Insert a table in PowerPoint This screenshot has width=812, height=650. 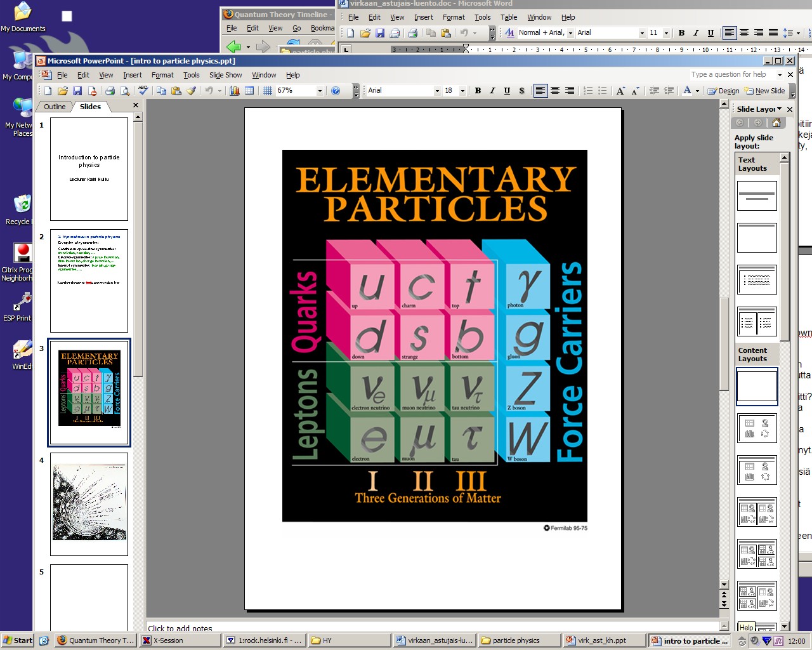click(x=249, y=91)
